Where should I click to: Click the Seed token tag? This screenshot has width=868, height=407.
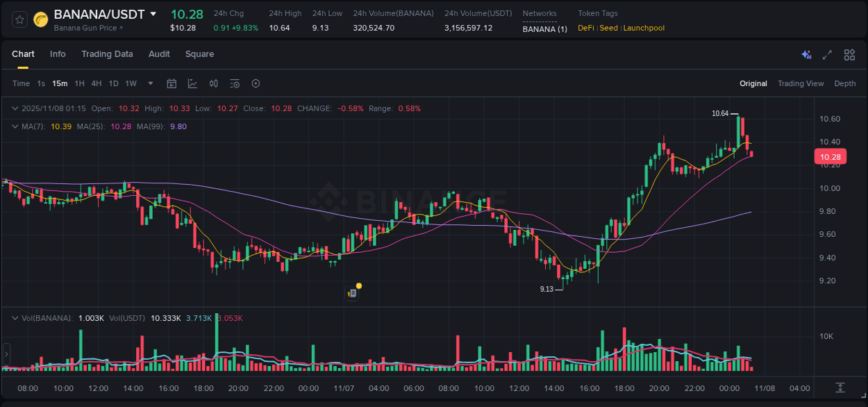(608, 28)
